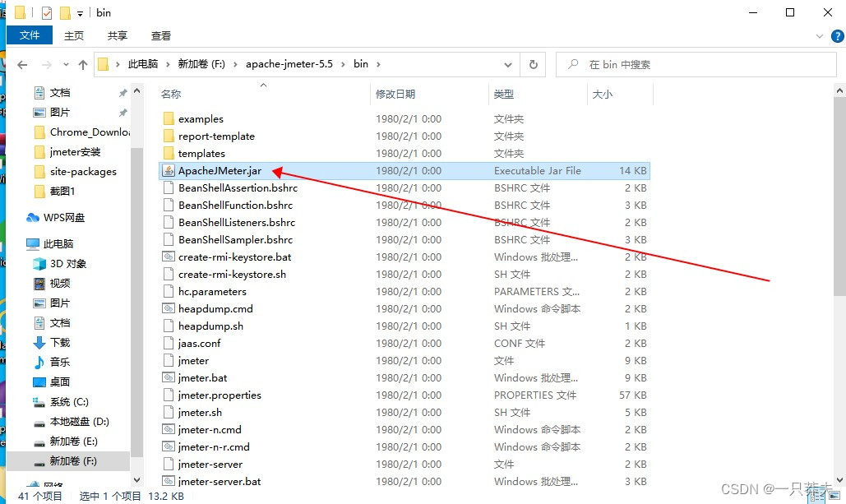846x504 pixels.
Task: Open 图片 pinned in Quick Access
Action: coord(60,113)
